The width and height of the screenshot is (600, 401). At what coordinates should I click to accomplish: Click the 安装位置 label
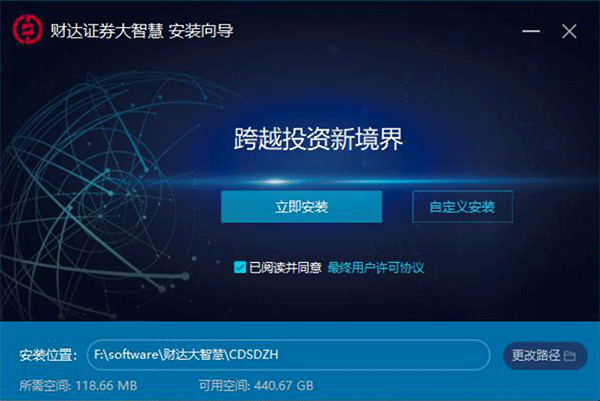(x=48, y=355)
